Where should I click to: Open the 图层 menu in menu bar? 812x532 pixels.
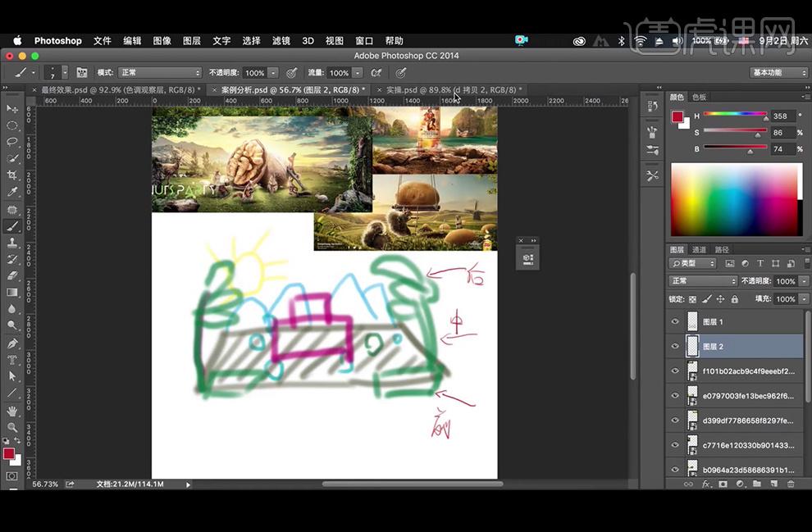click(192, 41)
